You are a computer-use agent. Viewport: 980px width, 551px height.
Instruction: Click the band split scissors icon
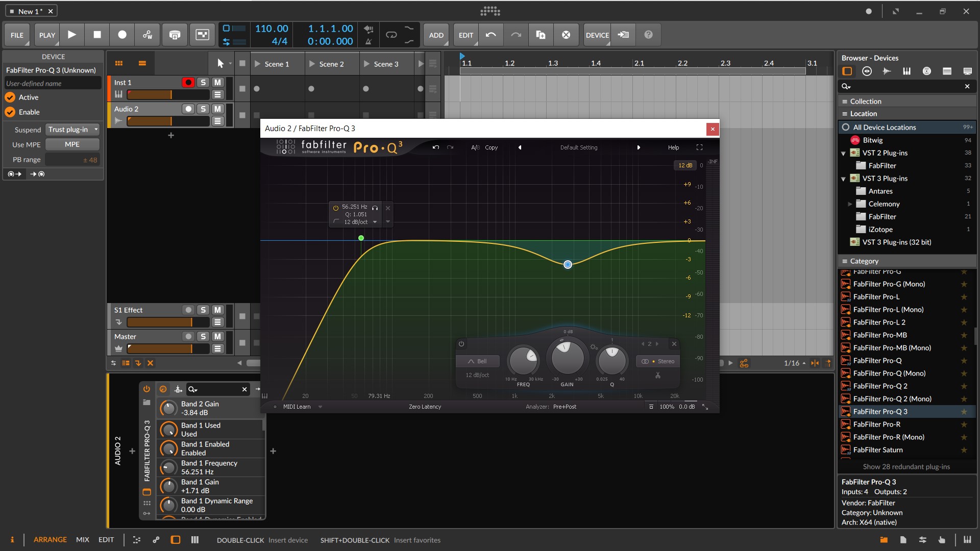click(x=658, y=375)
